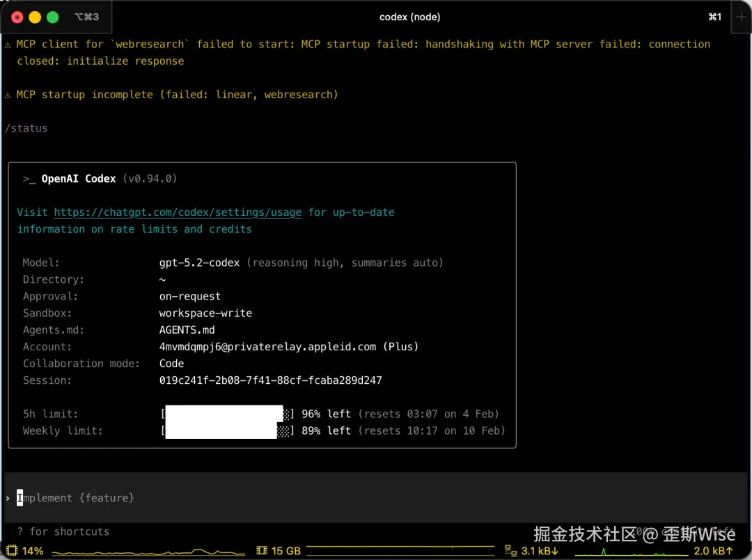
Task: Open the chatgpt.com codex settings usage link
Action: pos(178,212)
